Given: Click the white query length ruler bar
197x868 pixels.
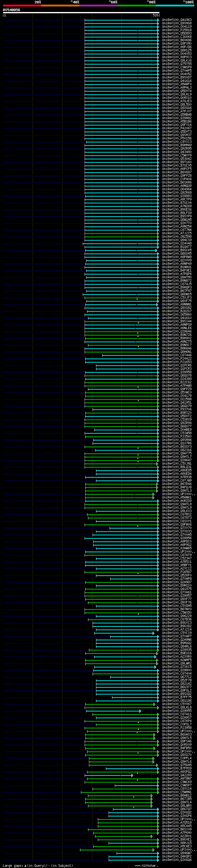Looking at the screenshot, I should click(x=81, y=13).
